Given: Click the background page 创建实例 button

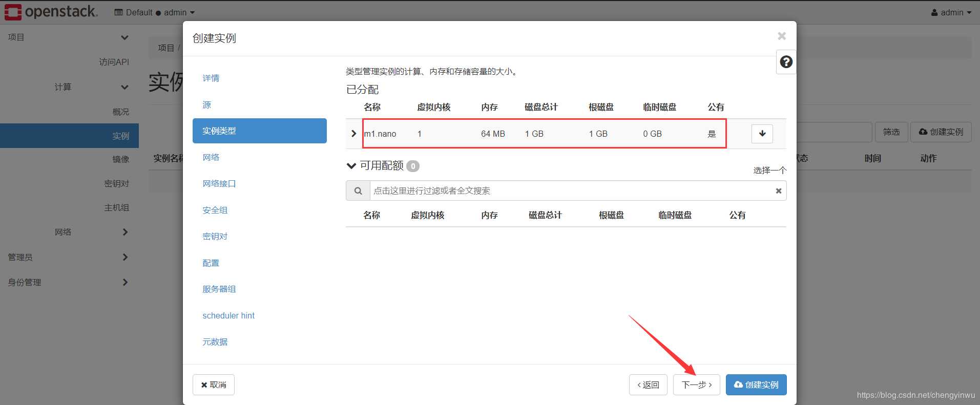Looking at the screenshot, I should (x=941, y=132).
